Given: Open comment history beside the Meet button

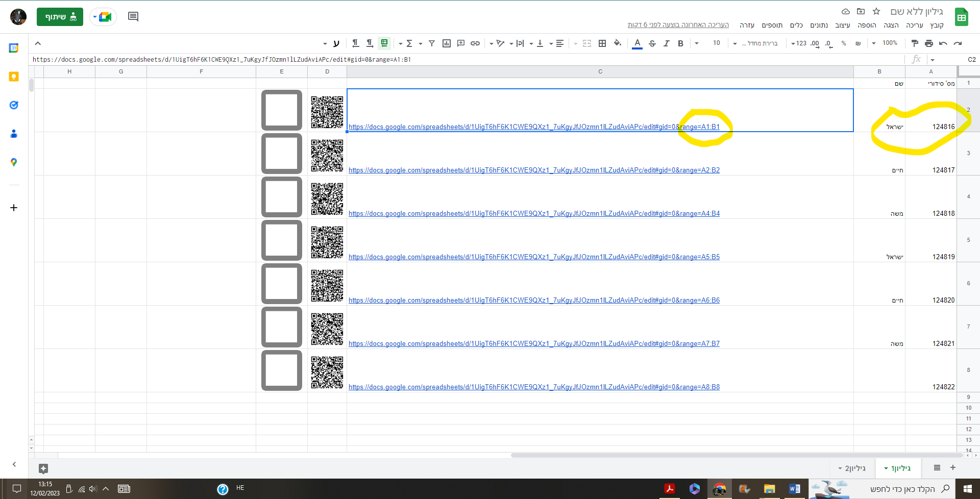Looking at the screenshot, I should tap(133, 17).
